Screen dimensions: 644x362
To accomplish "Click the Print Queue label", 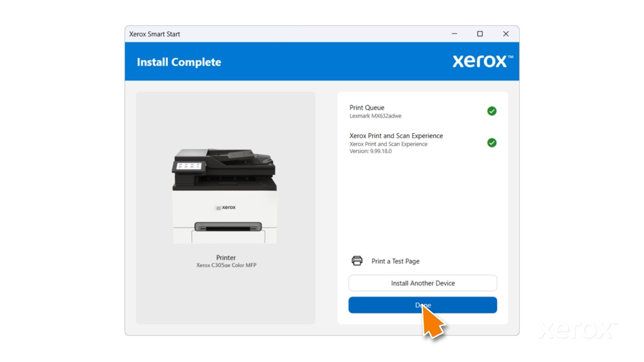I will [x=367, y=108].
